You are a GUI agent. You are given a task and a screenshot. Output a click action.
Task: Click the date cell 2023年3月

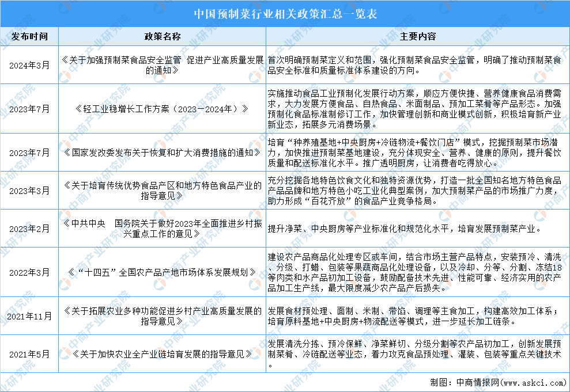(x=29, y=191)
